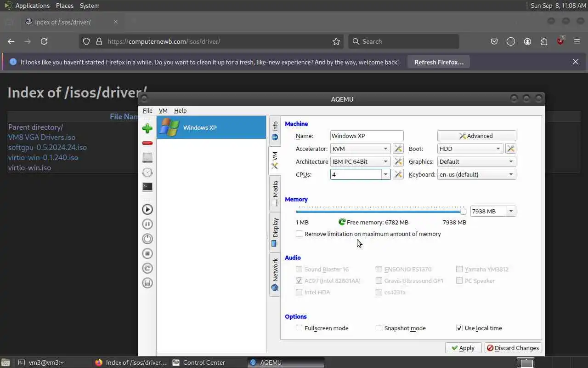Click the VM Name input field
The width and height of the screenshot is (588, 368).
(367, 136)
